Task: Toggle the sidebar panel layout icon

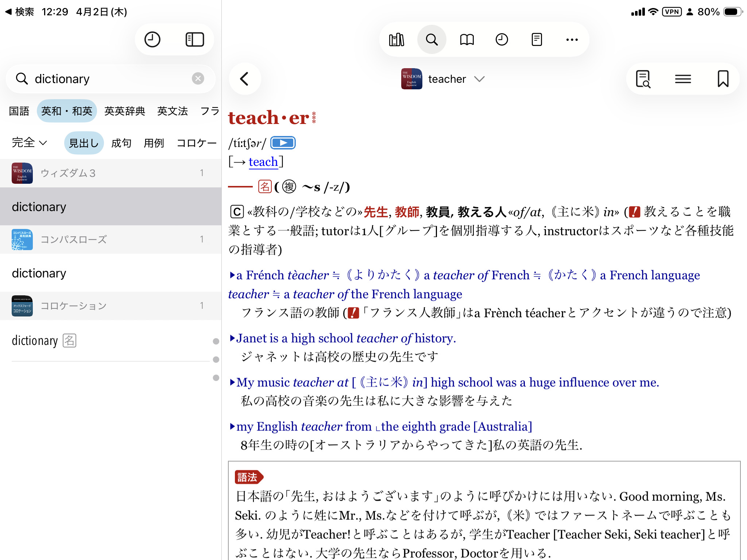Action: [x=194, y=39]
